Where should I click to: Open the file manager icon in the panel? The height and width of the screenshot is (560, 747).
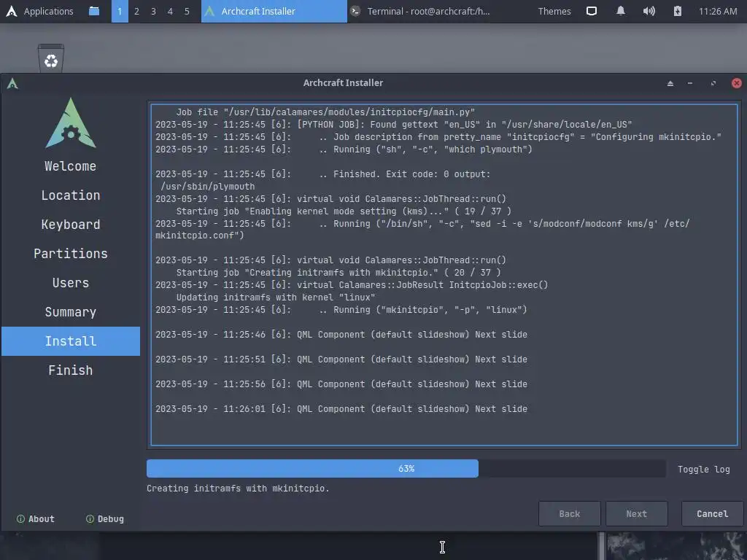tap(94, 11)
